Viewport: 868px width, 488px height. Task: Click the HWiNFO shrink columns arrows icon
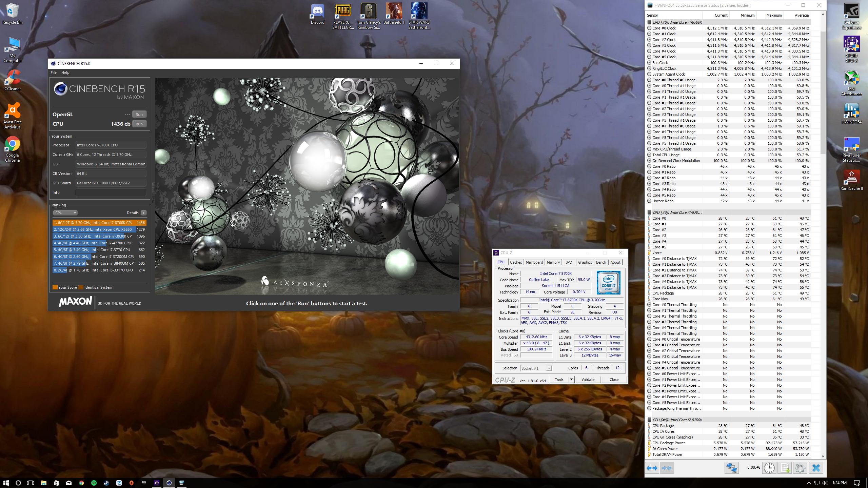[666, 468]
